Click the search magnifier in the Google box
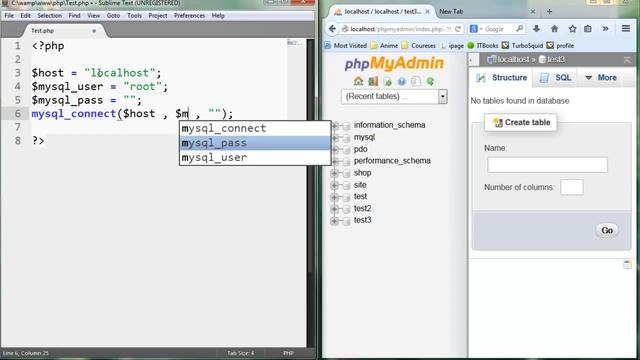 point(519,29)
